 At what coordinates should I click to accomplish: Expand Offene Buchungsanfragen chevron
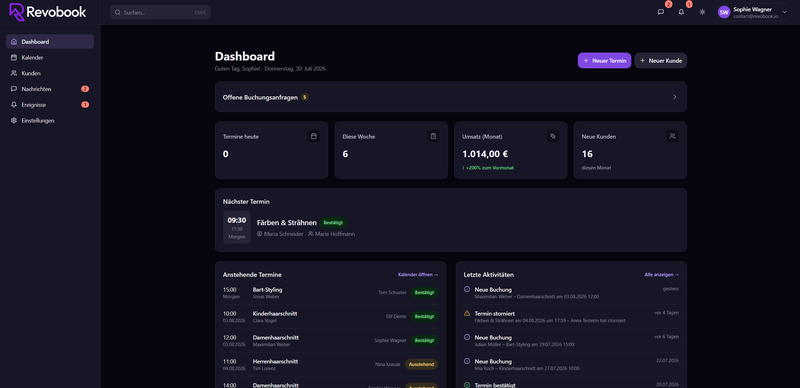pyautogui.click(x=675, y=97)
